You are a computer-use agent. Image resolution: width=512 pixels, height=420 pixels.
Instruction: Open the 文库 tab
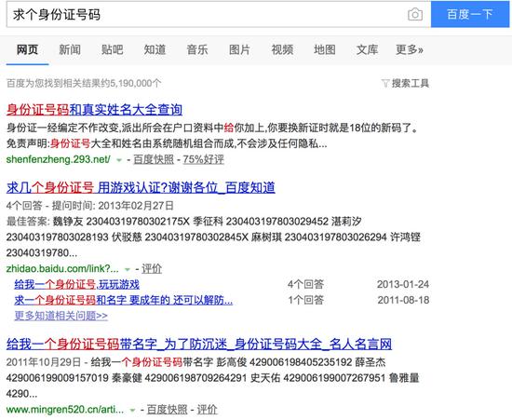pos(367,49)
